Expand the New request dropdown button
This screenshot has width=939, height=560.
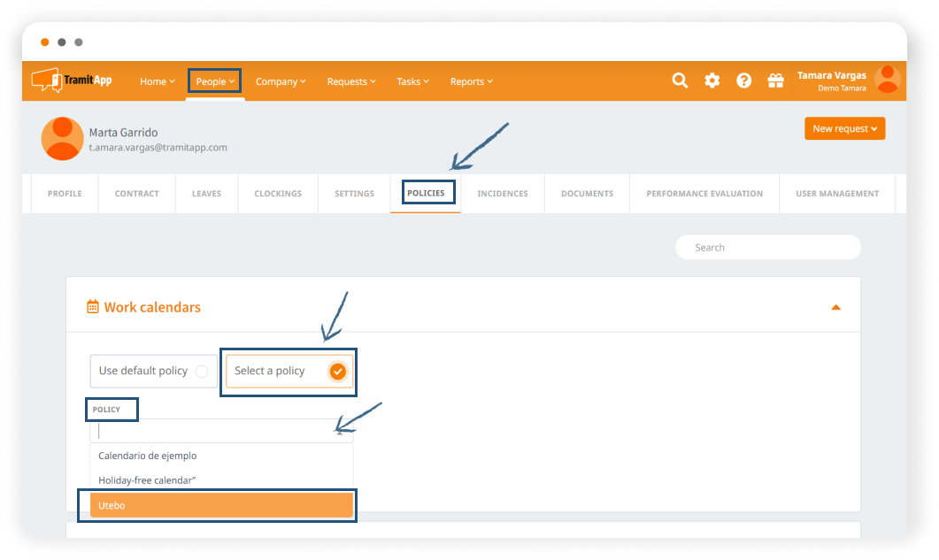click(844, 128)
